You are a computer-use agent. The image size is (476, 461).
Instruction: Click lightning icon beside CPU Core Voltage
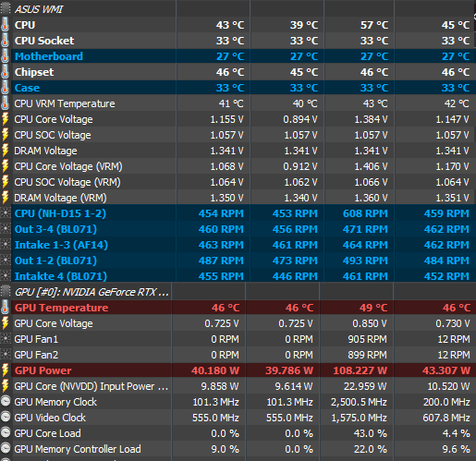coord(5,119)
